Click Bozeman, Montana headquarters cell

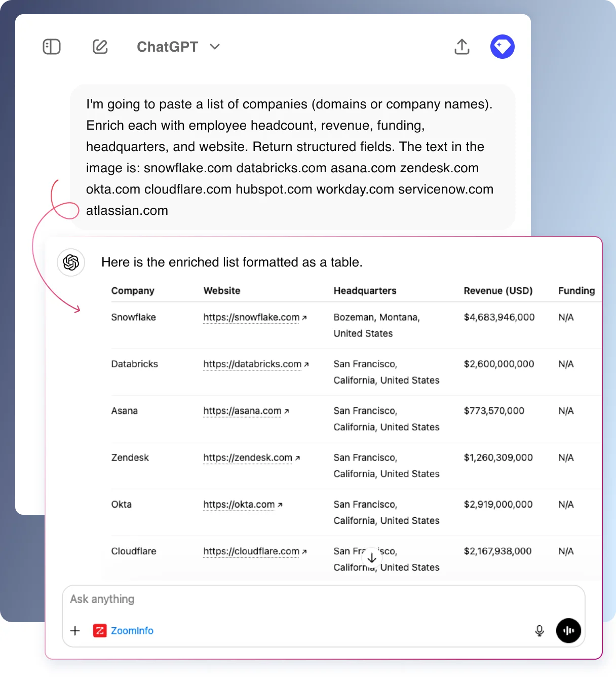tap(376, 325)
